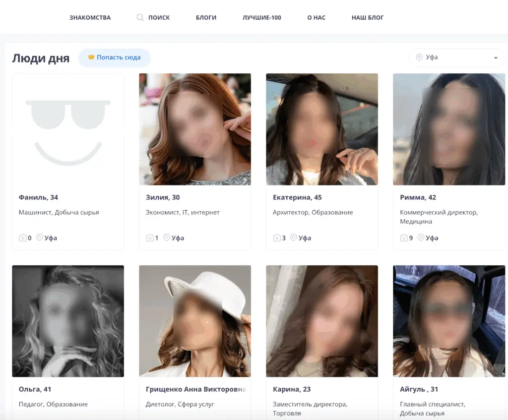Open the Наш блог link

[368, 17]
